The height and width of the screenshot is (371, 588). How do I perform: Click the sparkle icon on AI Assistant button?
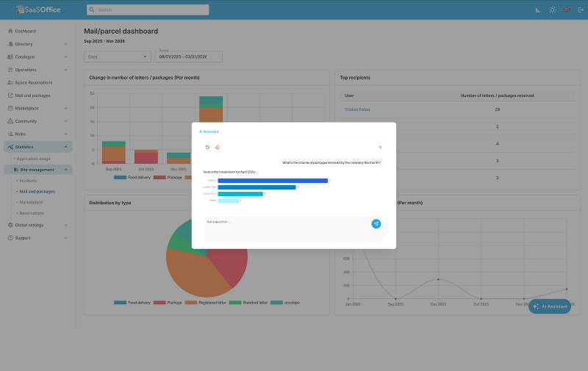pos(536,306)
